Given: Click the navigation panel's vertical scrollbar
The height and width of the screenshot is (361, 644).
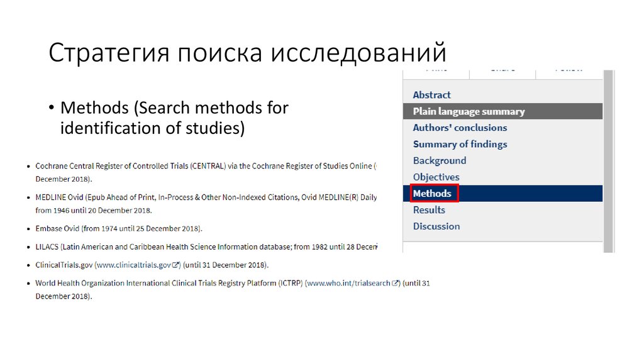Looking at the screenshot, I should click(608, 157).
